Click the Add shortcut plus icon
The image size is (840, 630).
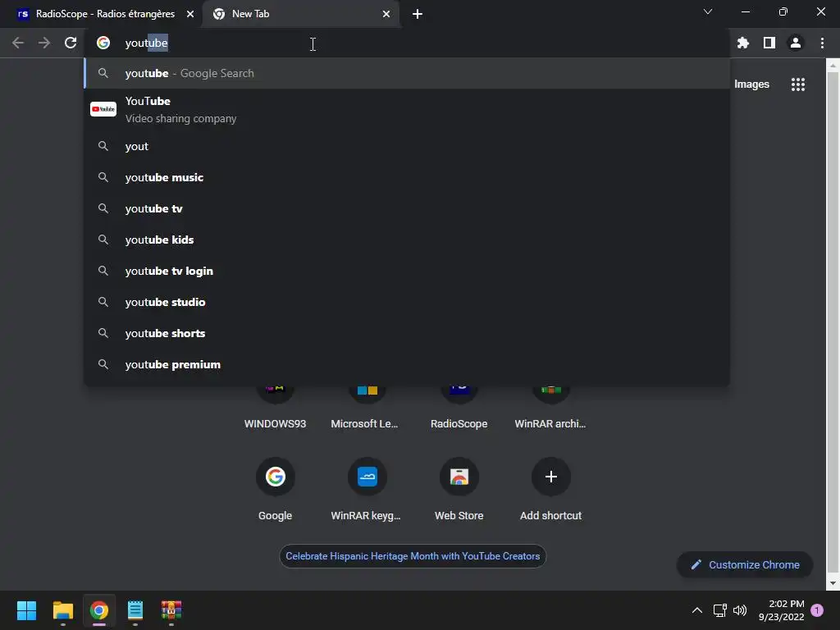tap(550, 477)
